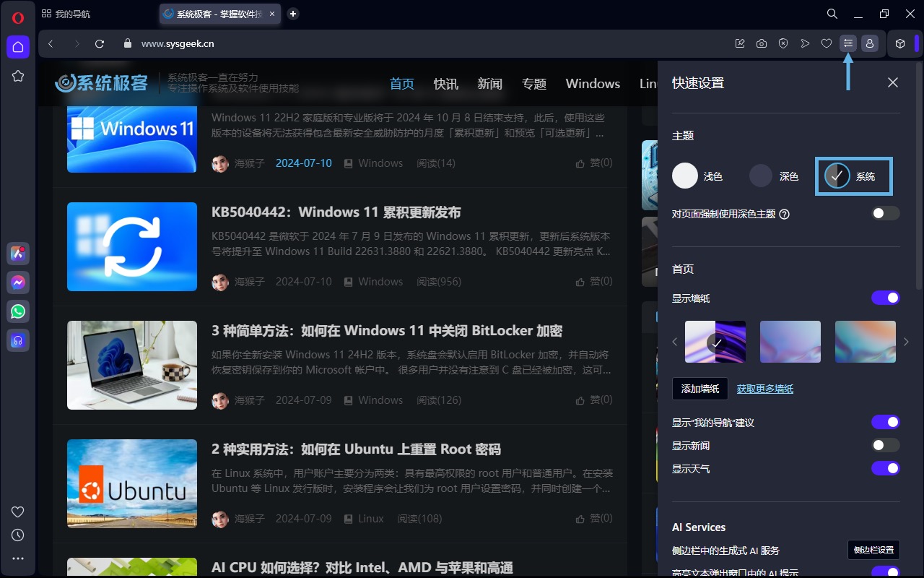Select the first checked wallpaper thumbnail
Viewport: 924px width, 578px height.
click(715, 342)
